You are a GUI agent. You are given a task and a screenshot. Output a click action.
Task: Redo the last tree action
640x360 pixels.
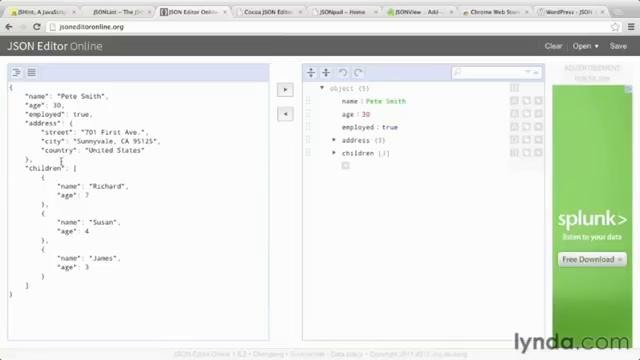(358, 73)
